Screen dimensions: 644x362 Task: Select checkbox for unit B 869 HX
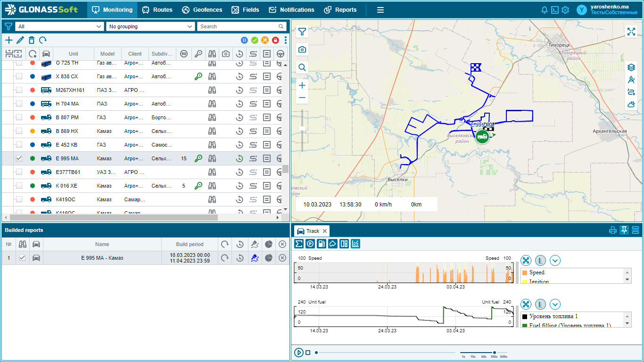point(19,131)
